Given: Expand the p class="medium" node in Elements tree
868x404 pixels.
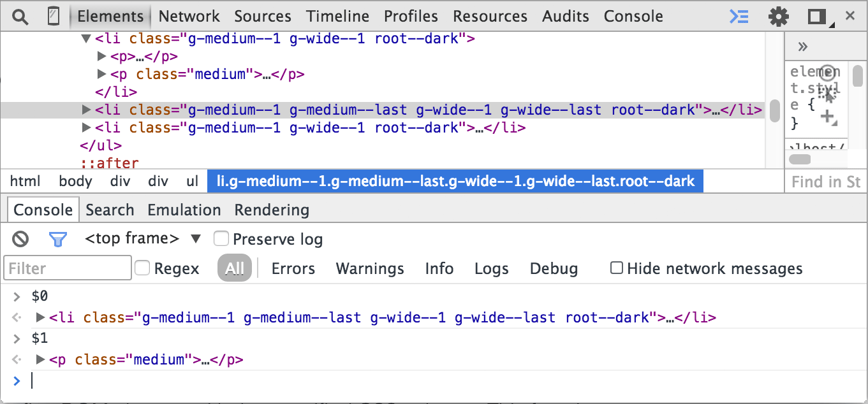Looking at the screenshot, I should pyautogui.click(x=101, y=75).
